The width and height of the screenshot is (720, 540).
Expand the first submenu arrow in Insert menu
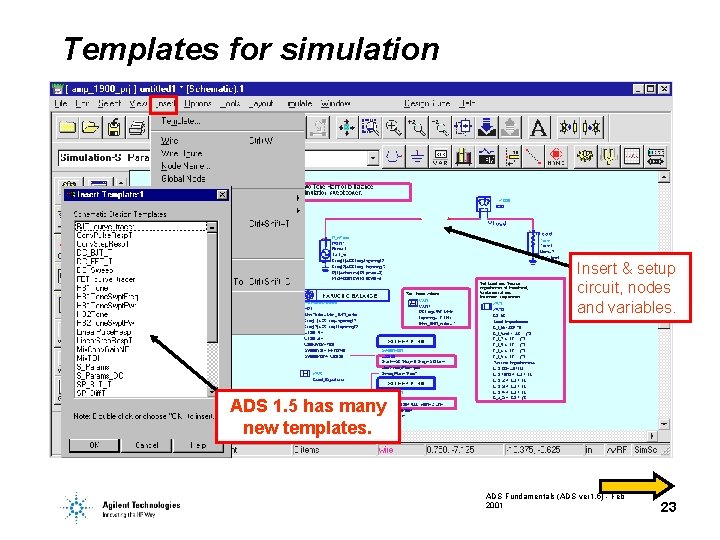(x=298, y=198)
